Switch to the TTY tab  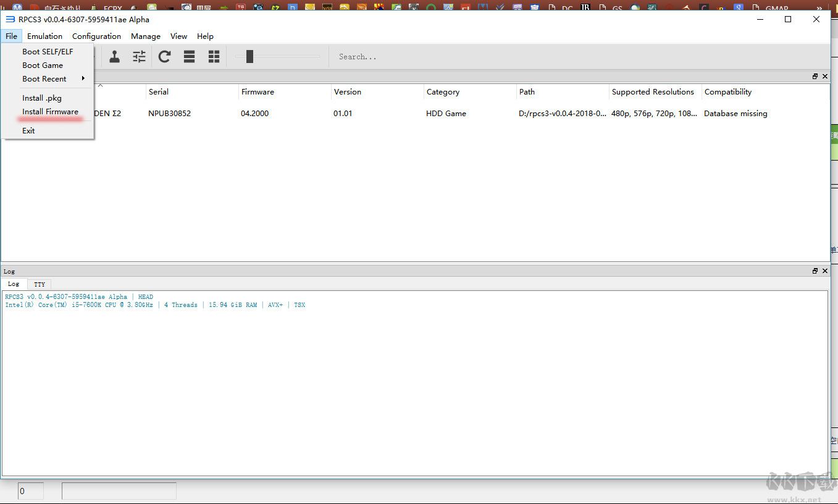(x=40, y=284)
